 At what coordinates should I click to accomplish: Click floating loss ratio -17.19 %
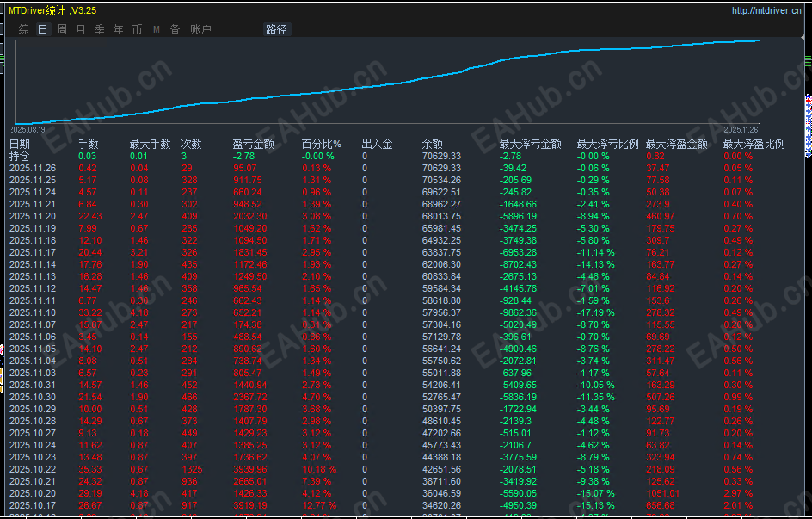click(595, 312)
